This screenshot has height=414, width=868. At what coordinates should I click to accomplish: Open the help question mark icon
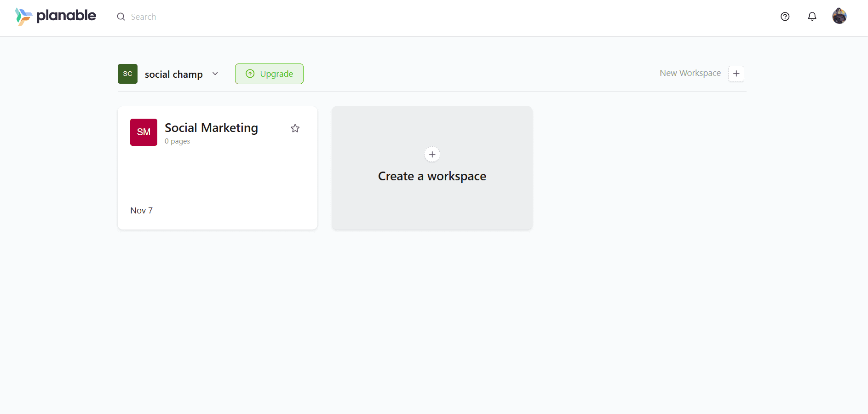(785, 17)
